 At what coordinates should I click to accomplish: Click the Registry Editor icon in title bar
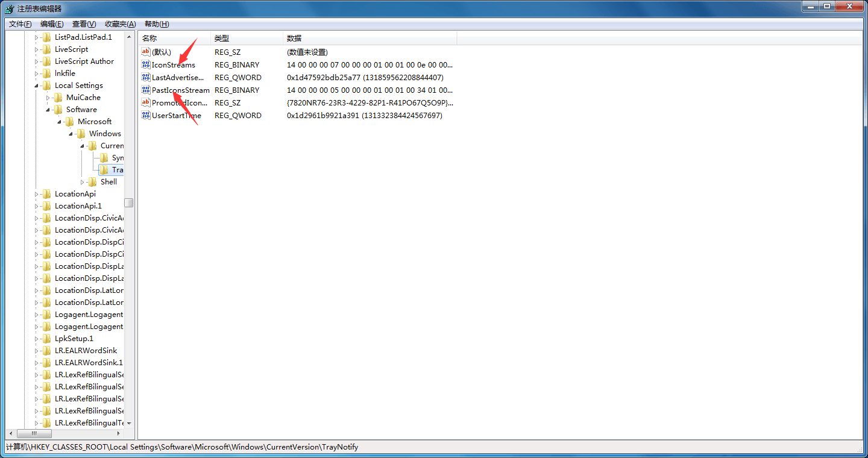(10, 8)
